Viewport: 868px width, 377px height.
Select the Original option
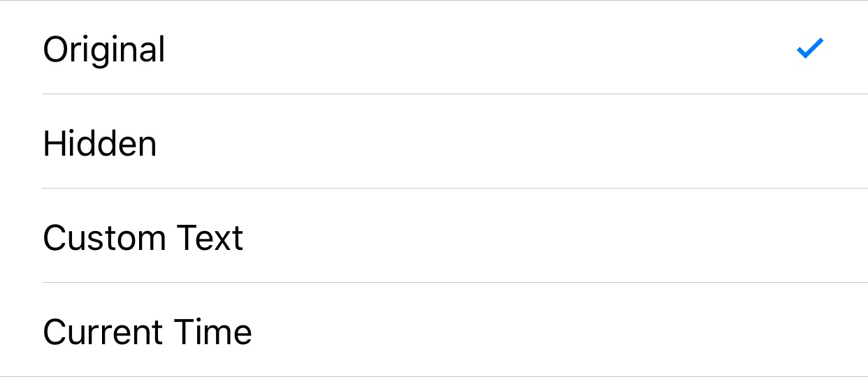(434, 47)
